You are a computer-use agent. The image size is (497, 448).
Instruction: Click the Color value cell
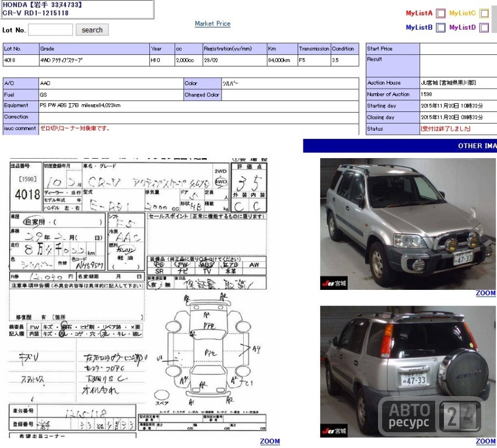click(x=290, y=83)
